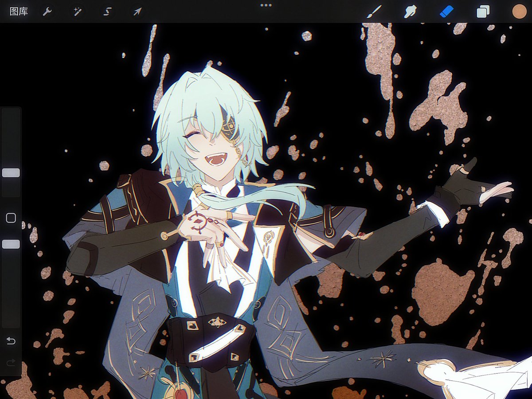Open the Adjustments magic wand menu
Image resolution: width=532 pixels, height=399 pixels.
[x=78, y=12]
